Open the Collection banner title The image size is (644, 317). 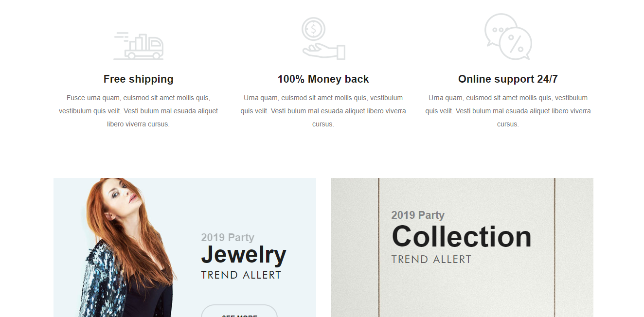click(x=461, y=237)
